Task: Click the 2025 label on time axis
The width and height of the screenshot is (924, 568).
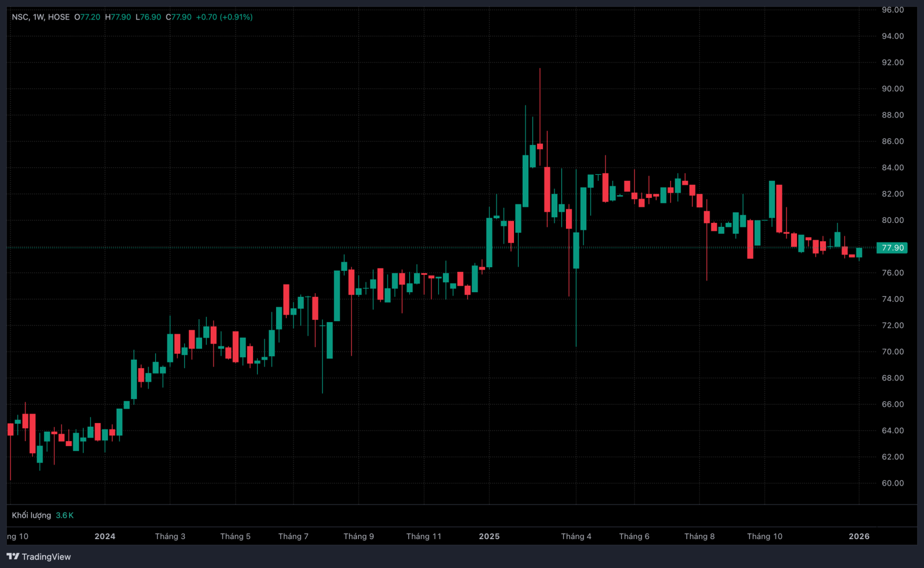Action: pyautogui.click(x=489, y=536)
